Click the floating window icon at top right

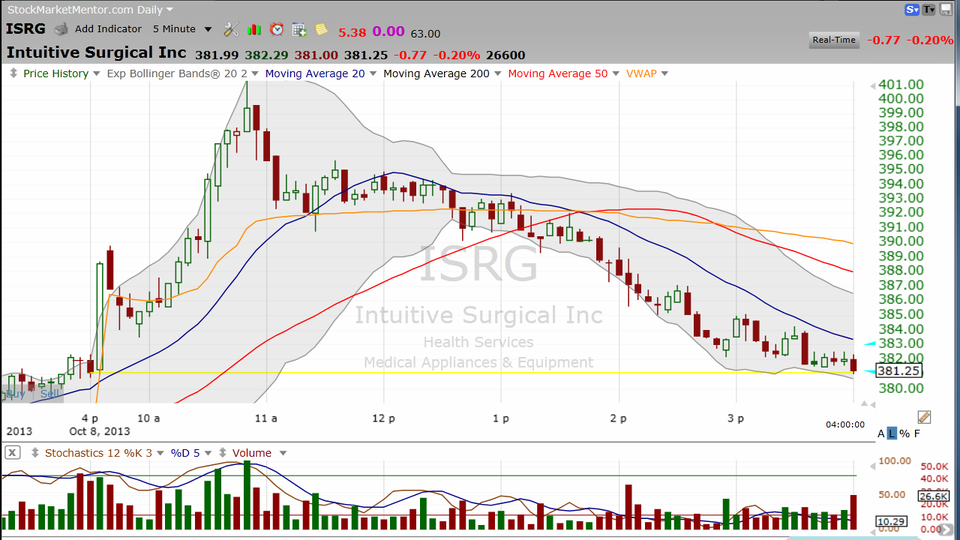[945, 9]
